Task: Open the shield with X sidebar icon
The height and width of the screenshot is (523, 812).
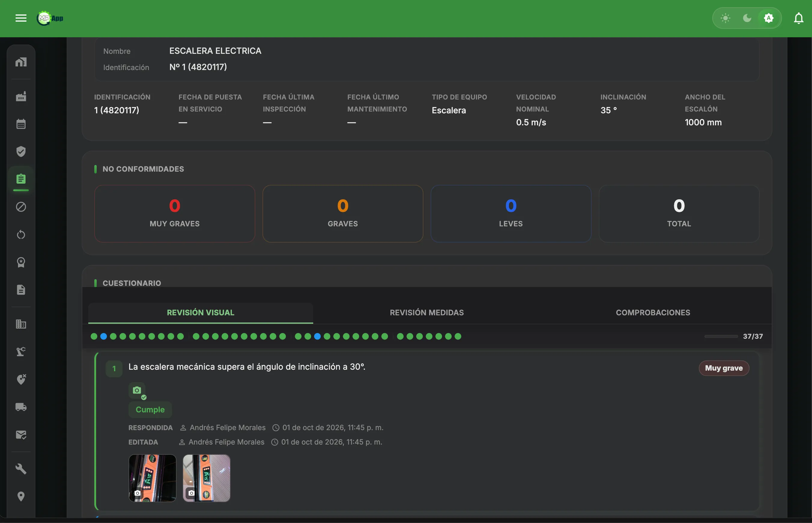Action: pos(21,379)
